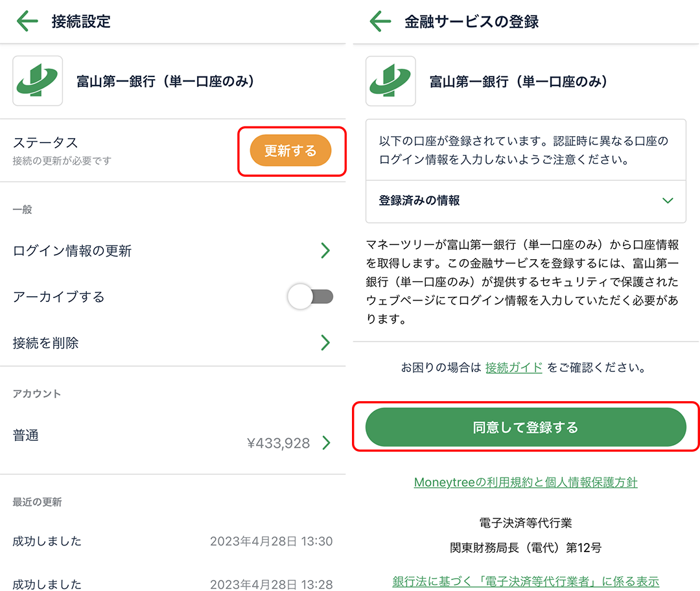Open Moneytreeの利用規約と個人情報保護方針 link
The image size is (700, 591).
[526, 483]
